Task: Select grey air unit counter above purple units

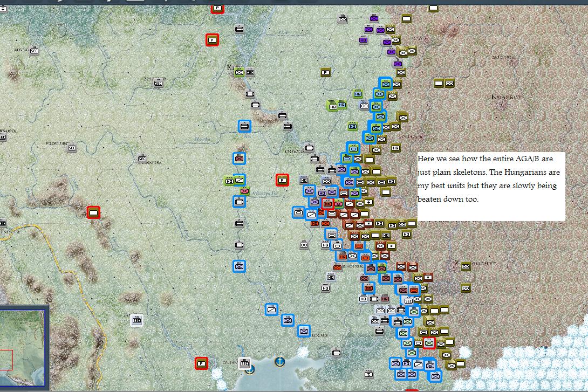Action: click(x=343, y=19)
